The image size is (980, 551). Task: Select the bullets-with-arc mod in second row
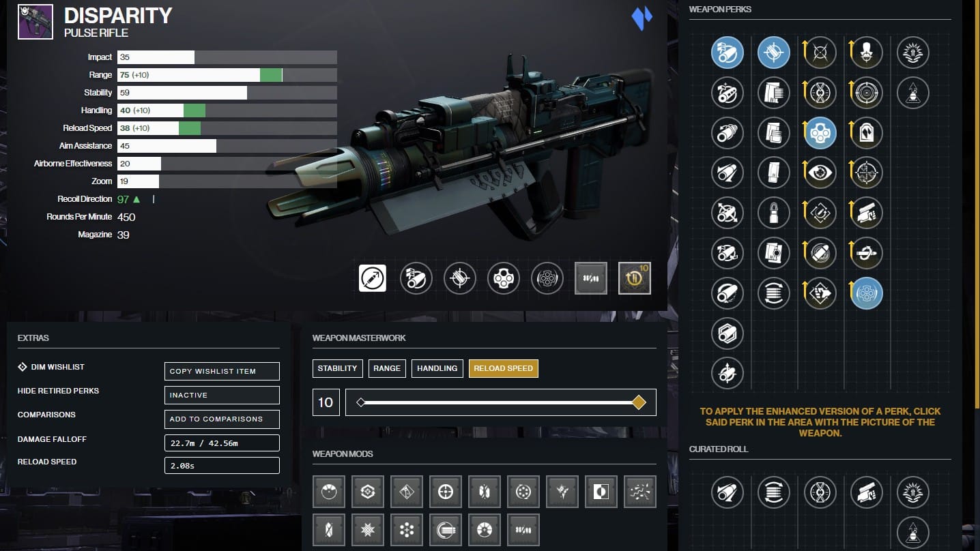click(x=446, y=529)
